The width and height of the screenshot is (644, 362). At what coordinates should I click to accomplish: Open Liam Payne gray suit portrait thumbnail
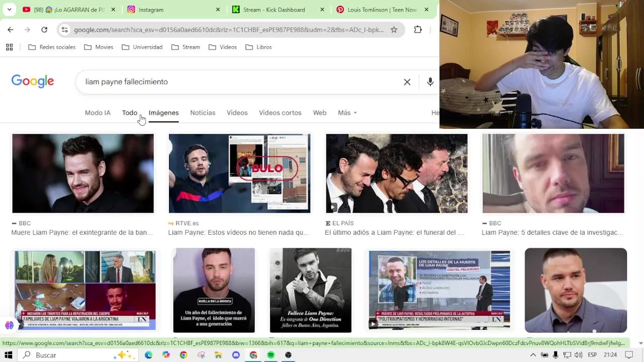pyautogui.click(x=576, y=290)
